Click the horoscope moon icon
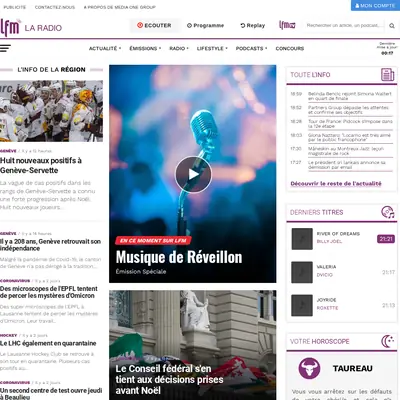The image size is (400, 400). pos(388,341)
